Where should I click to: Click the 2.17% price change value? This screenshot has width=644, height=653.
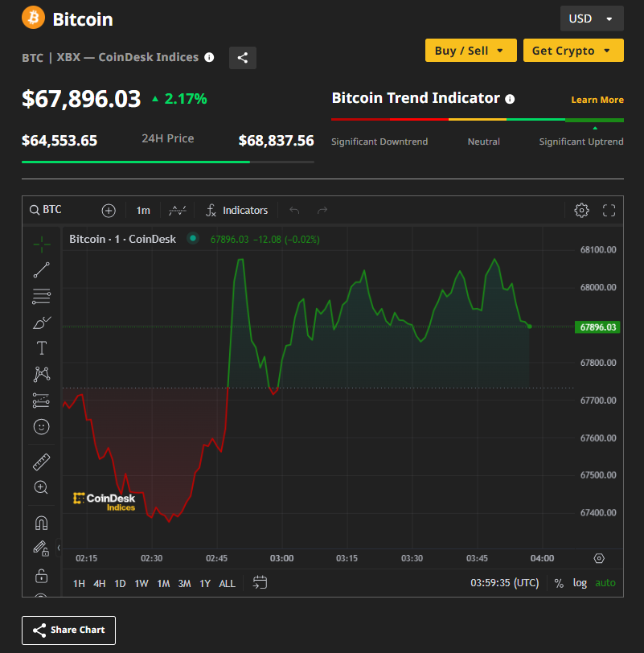pyautogui.click(x=186, y=99)
